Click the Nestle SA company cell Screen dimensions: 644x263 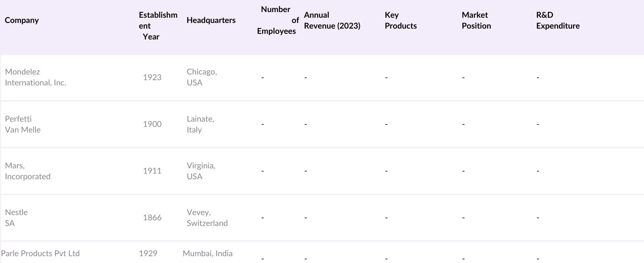click(17, 217)
